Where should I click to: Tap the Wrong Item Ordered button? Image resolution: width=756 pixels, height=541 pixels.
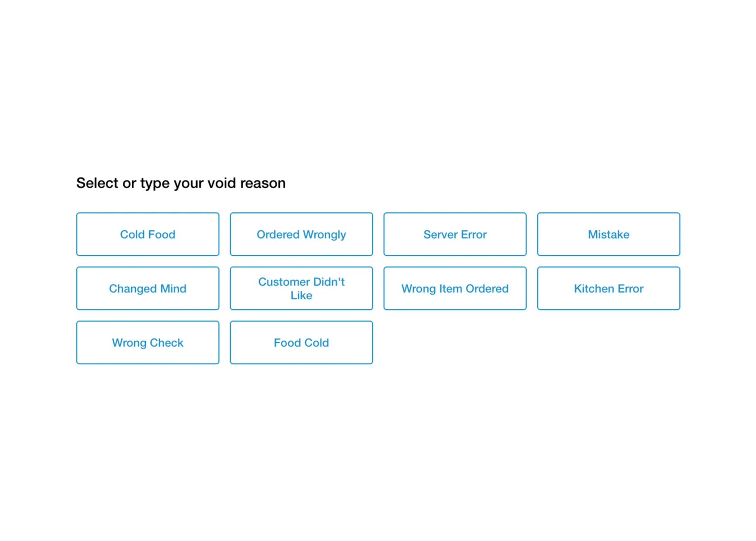[x=455, y=289]
